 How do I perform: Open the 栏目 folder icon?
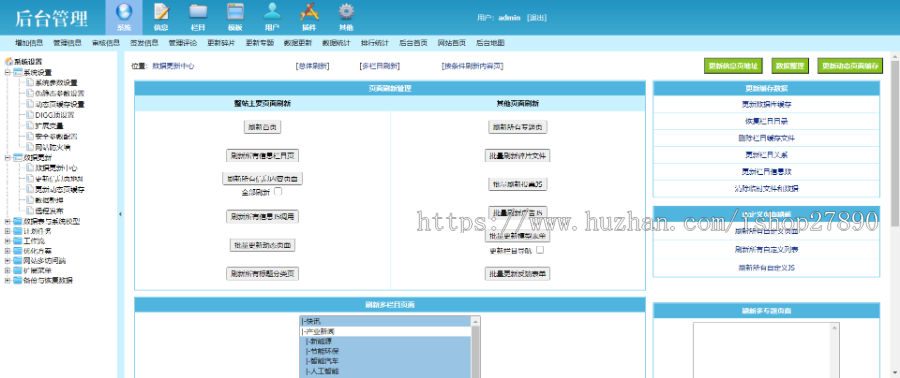click(x=198, y=12)
